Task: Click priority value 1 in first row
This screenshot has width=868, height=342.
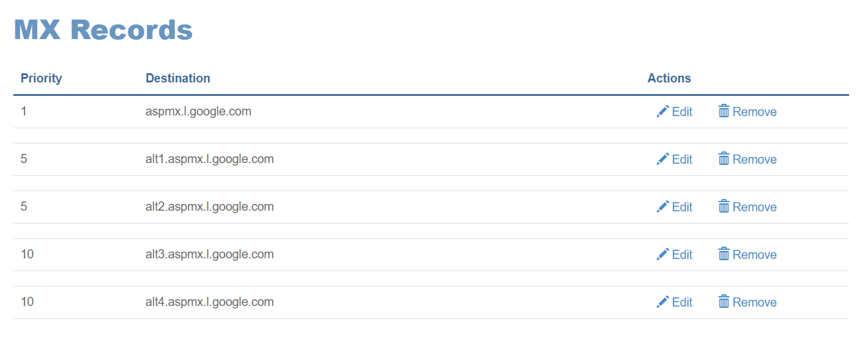Action: click(24, 111)
